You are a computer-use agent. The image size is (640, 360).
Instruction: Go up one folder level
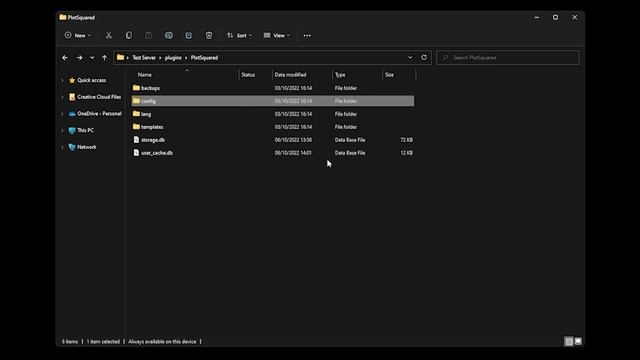pos(104,58)
